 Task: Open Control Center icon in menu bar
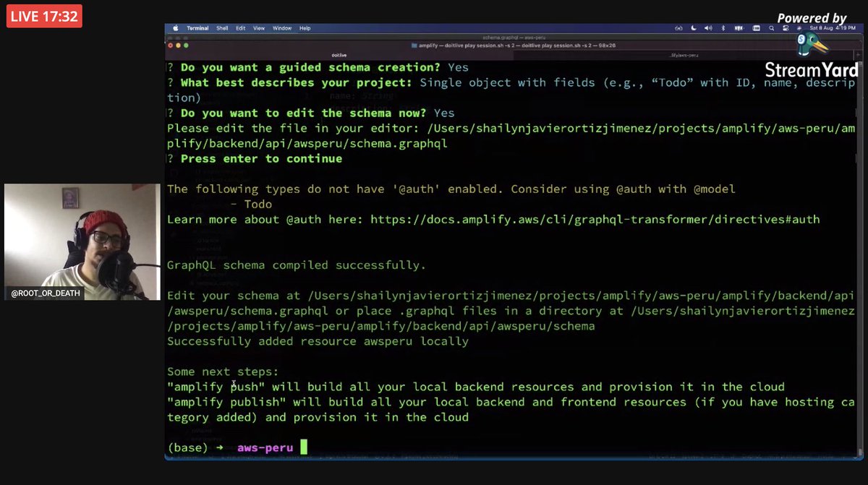pos(786,28)
